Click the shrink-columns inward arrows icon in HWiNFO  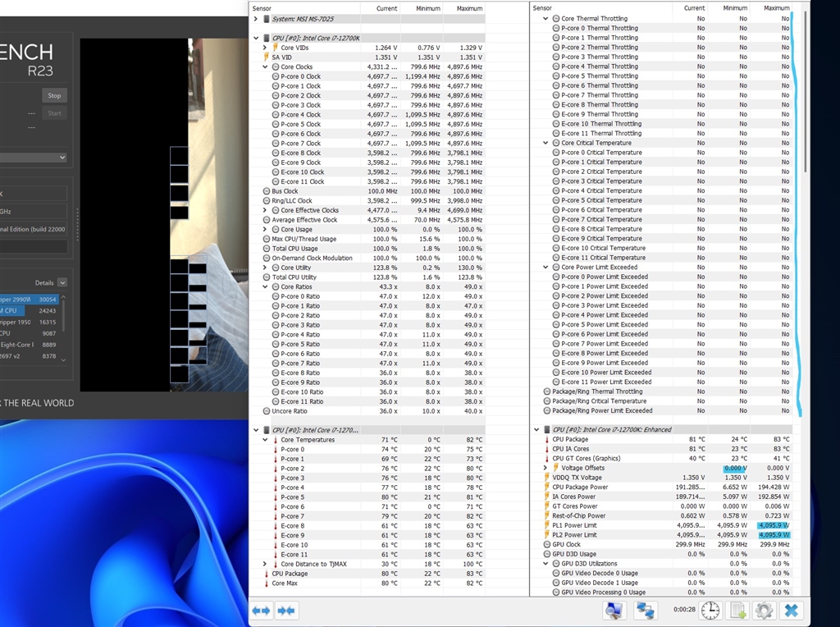286,611
